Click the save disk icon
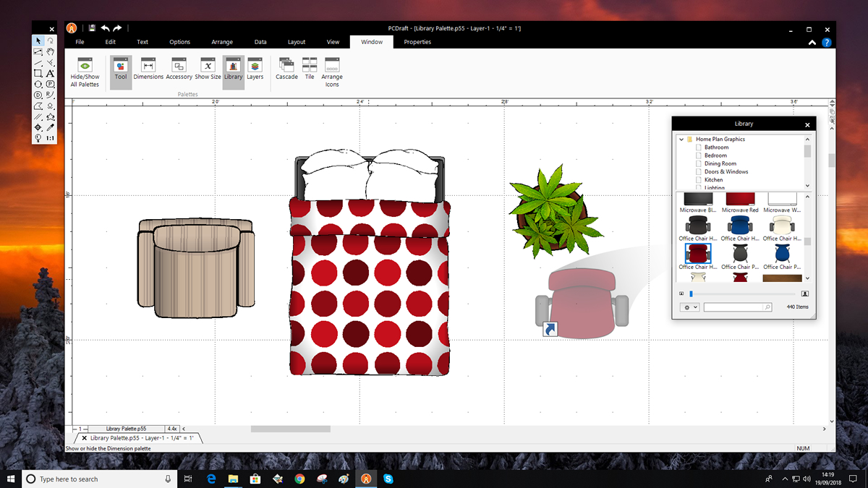 coord(92,28)
